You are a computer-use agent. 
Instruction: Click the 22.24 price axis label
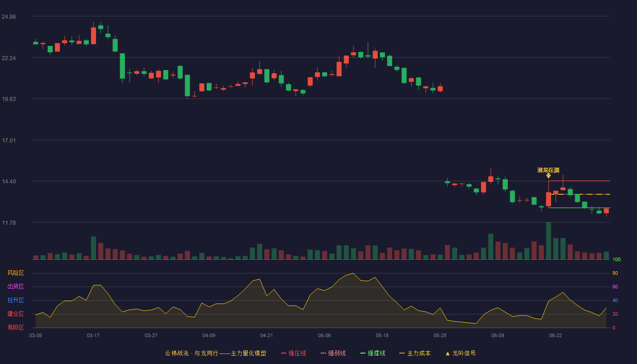tap(9, 58)
